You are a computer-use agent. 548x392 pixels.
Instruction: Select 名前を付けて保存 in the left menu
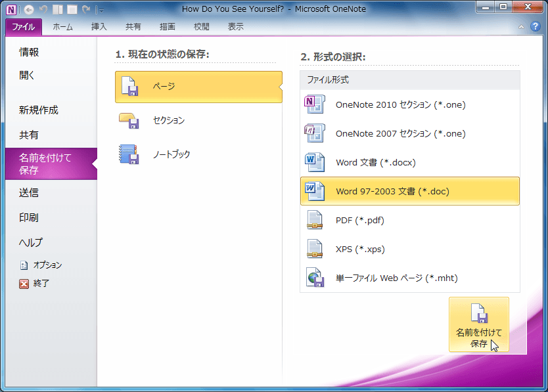click(51, 164)
